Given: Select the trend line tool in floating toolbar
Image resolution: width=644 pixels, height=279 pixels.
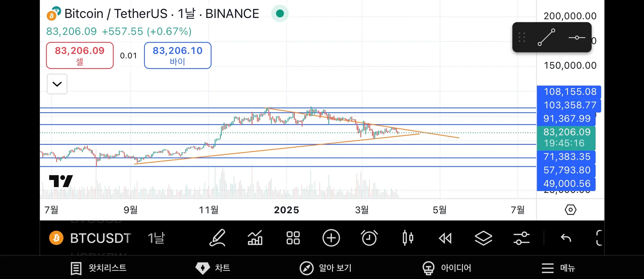Looking at the screenshot, I should click(x=546, y=37).
